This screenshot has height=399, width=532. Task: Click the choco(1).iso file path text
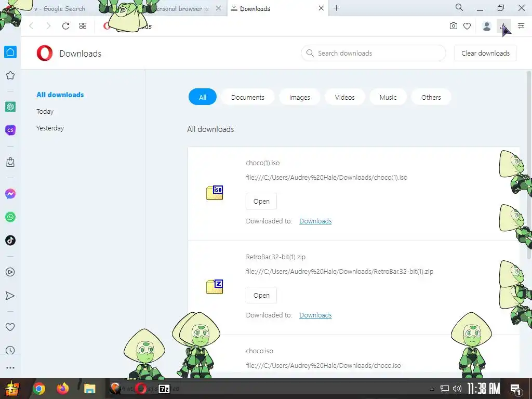(x=326, y=178)
